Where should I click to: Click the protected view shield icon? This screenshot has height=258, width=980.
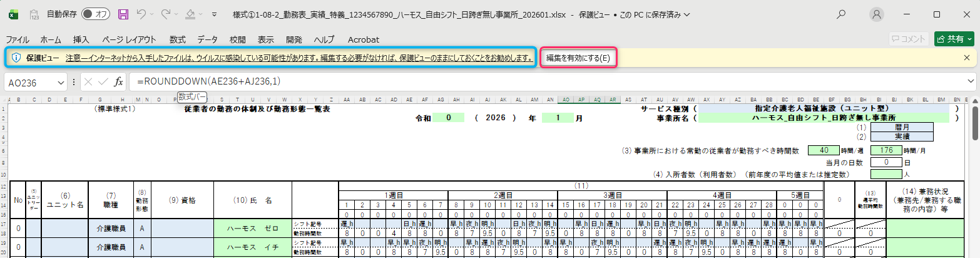[17, 58]
